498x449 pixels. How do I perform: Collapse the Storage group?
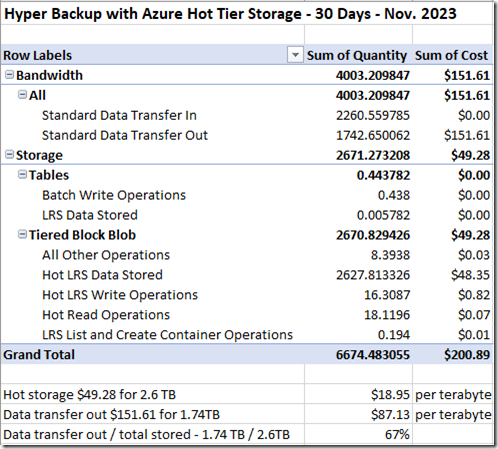point(9,155)
